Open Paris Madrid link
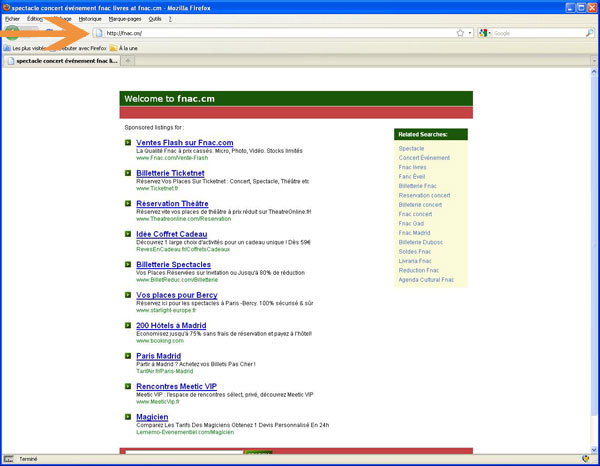The width and height of the screenshot is (600, 466). (158, 356)
